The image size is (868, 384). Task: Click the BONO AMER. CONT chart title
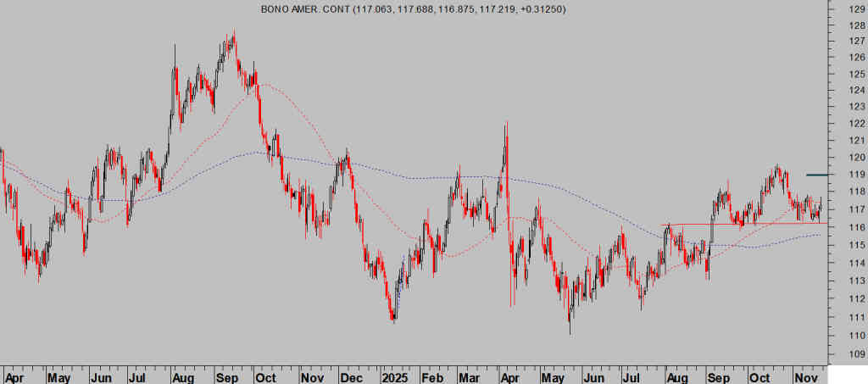(403, 9)
